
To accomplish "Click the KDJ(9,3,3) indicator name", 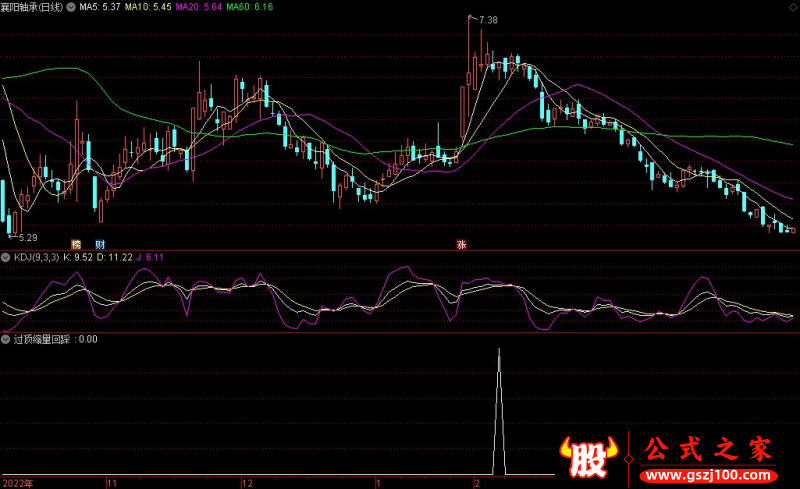I will pyautogui.click(x=35, y=257).
